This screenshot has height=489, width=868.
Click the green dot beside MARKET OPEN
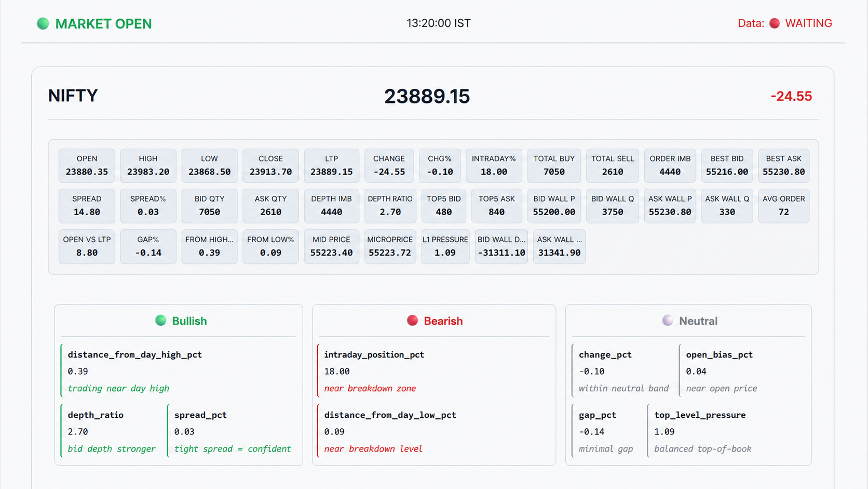pyautogui.click(x=43, y=23)
